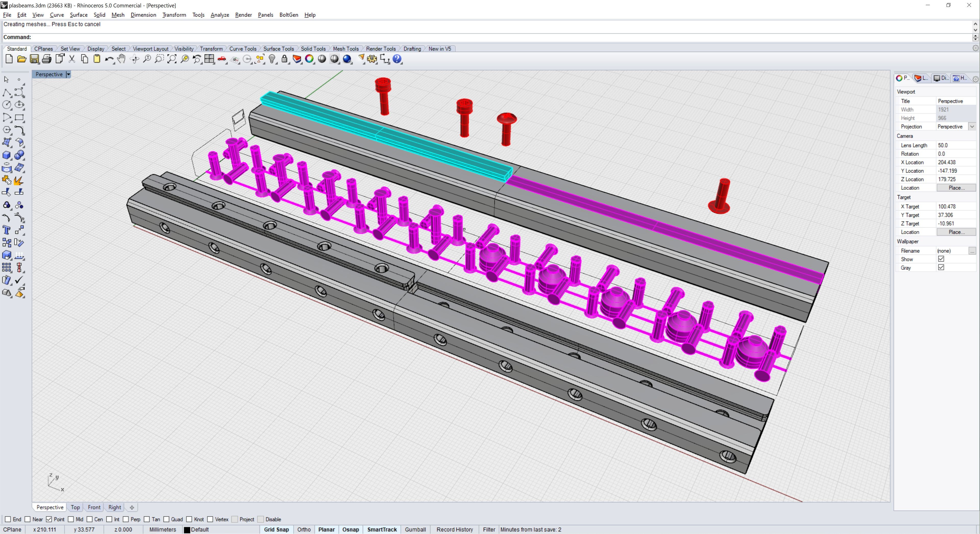The width and height of the screenshot is (980, 534).
Task: Enable the Perp osnap checkbox
Action: [x=126, y=519]
